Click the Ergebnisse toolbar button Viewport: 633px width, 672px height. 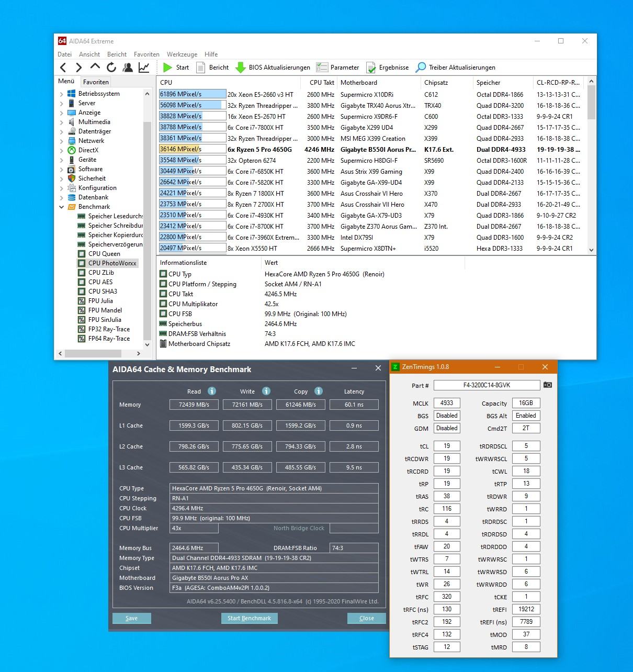click(388, 68)
